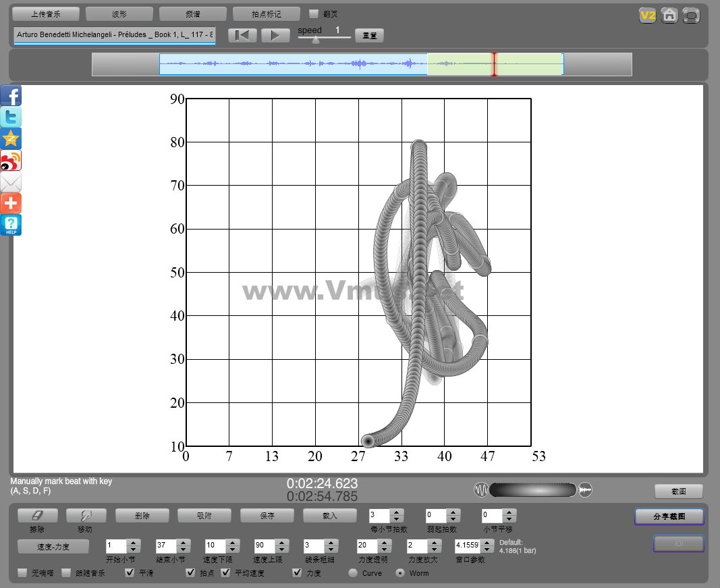720x588 pixels.
Task: Select the Curve radio button
Action: (353, 573)
